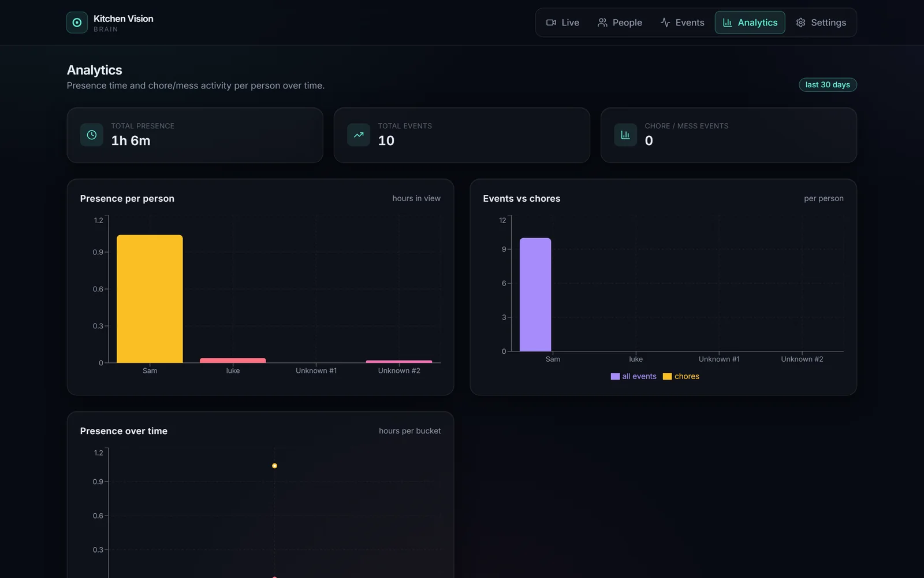Click the purple 'all events' legend swatch
Image resolution: width=924 pixels, height=578 pixels.
(x=615, y=376)
